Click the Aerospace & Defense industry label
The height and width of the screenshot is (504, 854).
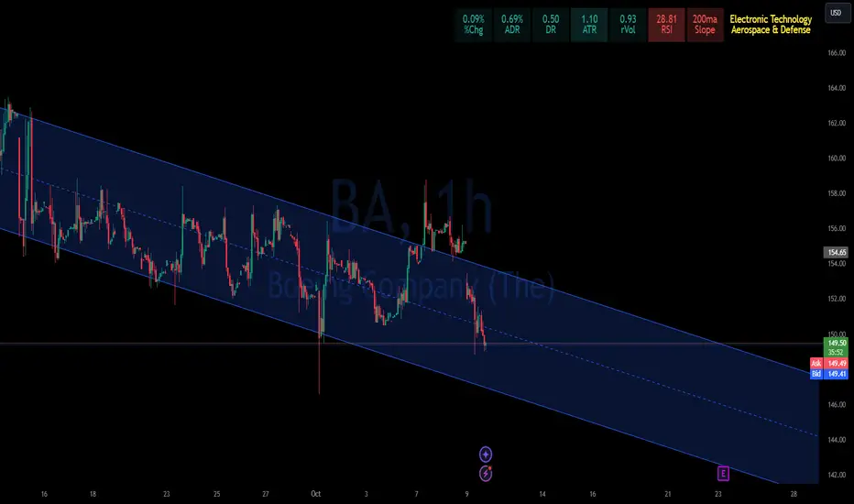(771, 30)
